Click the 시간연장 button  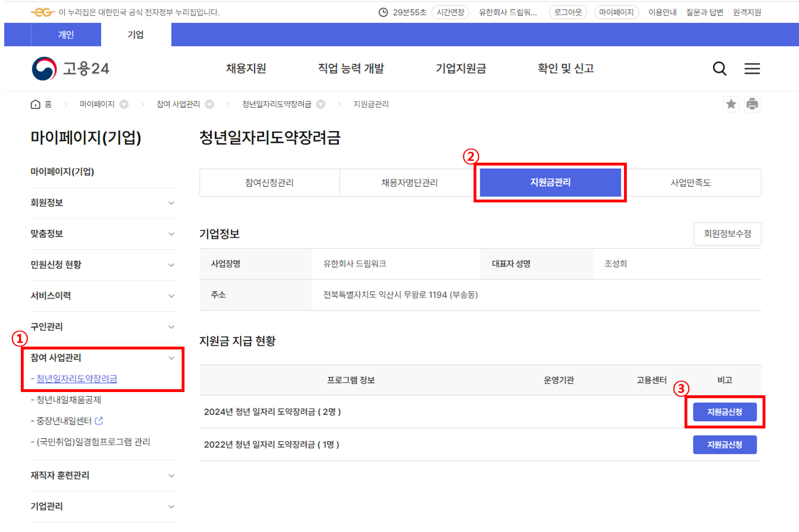click(x=450, y=12)
